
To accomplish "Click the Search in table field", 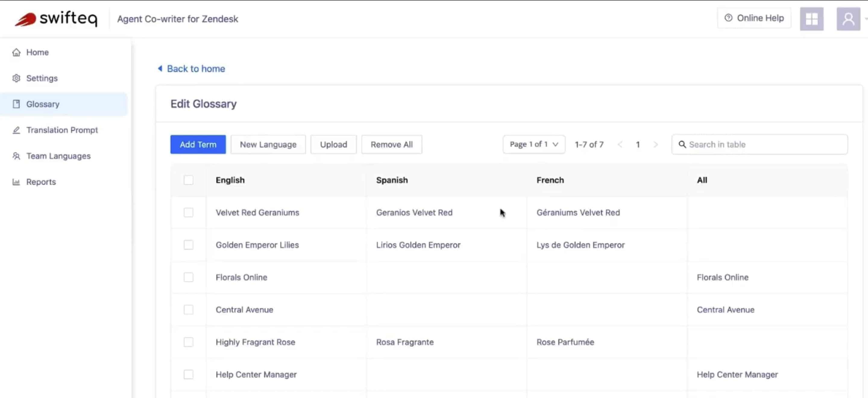I will coord(759,144).
